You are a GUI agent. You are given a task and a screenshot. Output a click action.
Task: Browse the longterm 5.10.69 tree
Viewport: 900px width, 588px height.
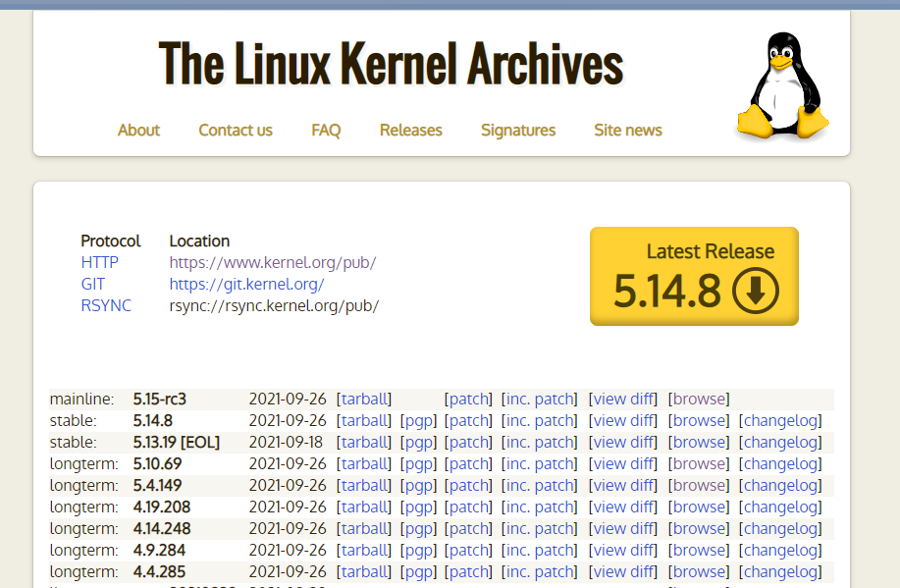pyautogui.click(x=699, y=464)
